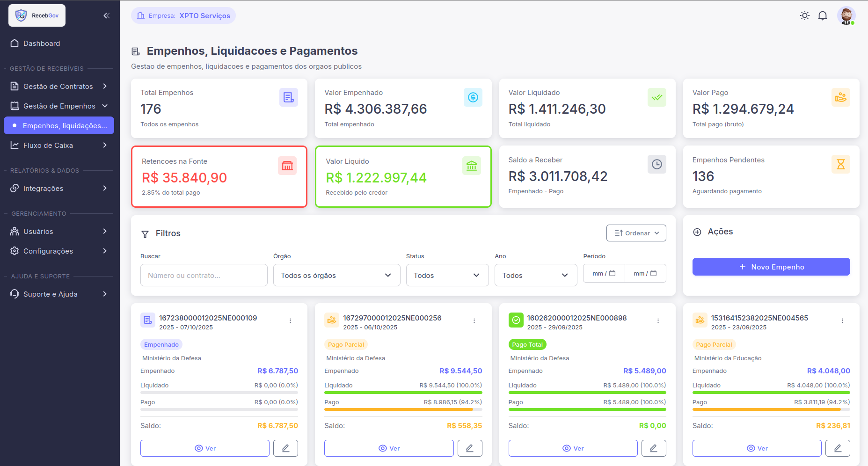Open the Ordenar sorting menu
The height and width of the screenshot is (466, 868).
click(x=636, y=233)
